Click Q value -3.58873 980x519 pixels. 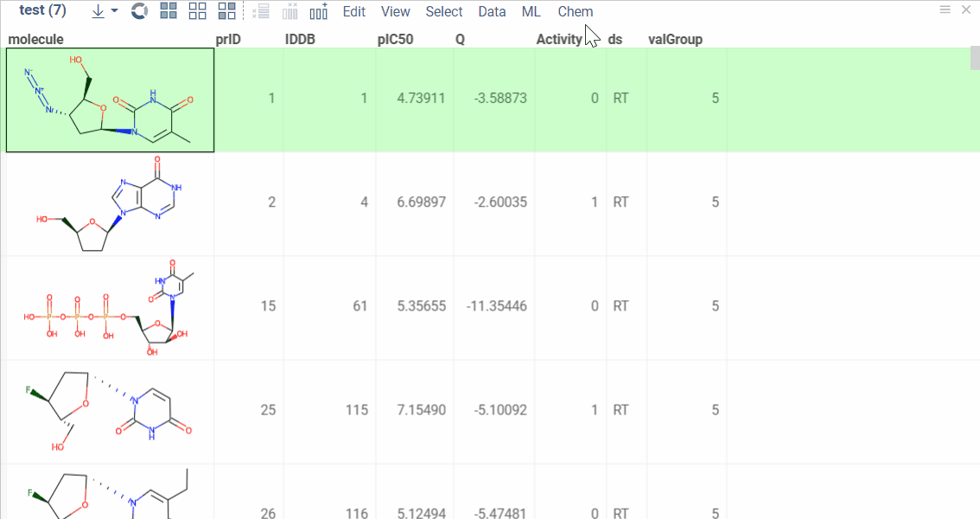(x=500, y=98)
